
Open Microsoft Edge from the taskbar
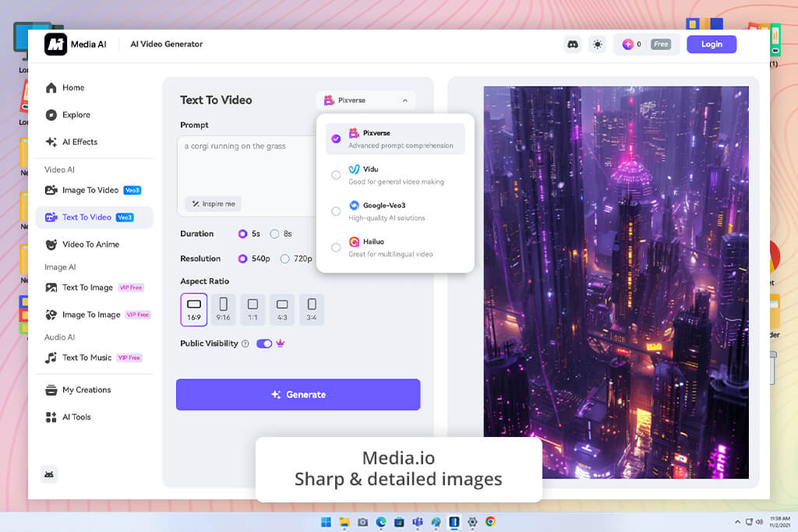pos(380,522)
